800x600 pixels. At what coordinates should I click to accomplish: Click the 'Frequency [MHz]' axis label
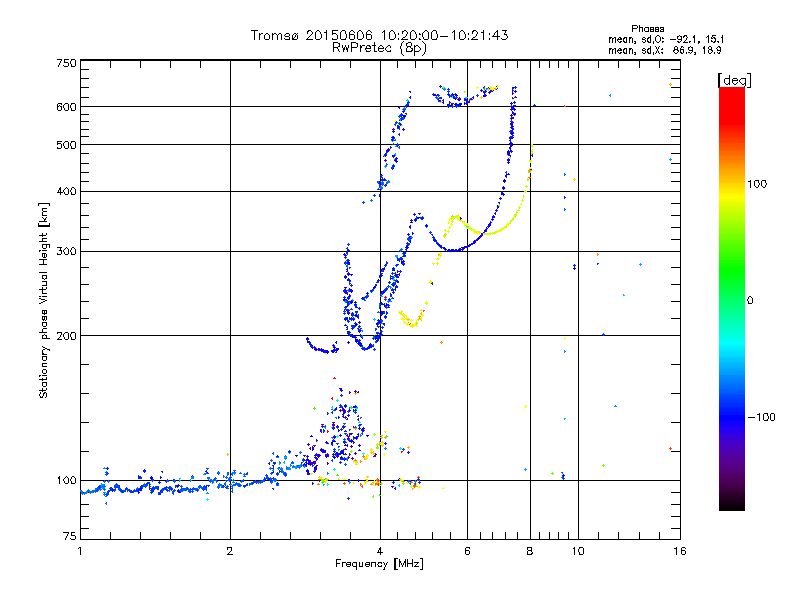(379, 564)
